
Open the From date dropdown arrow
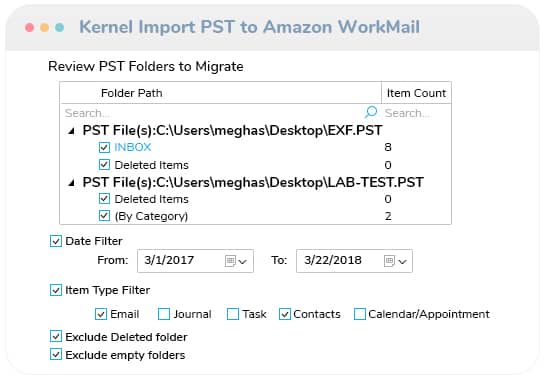tap(243, 261)
